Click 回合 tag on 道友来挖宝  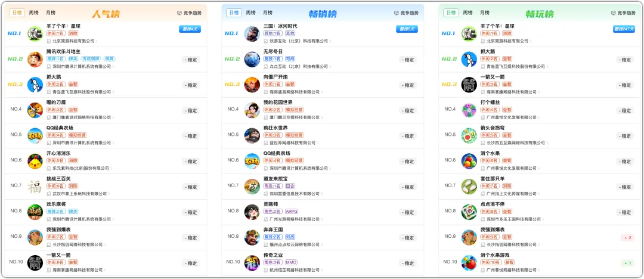[290, 186]
